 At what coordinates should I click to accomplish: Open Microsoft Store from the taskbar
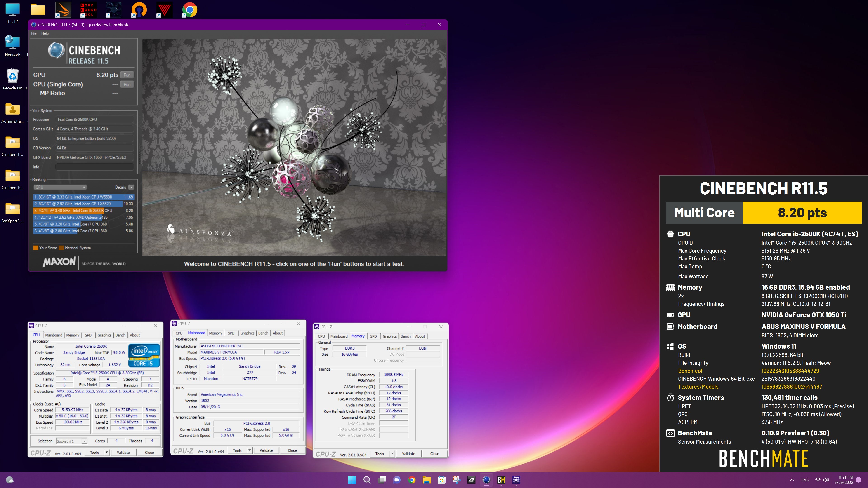point(441,480)
